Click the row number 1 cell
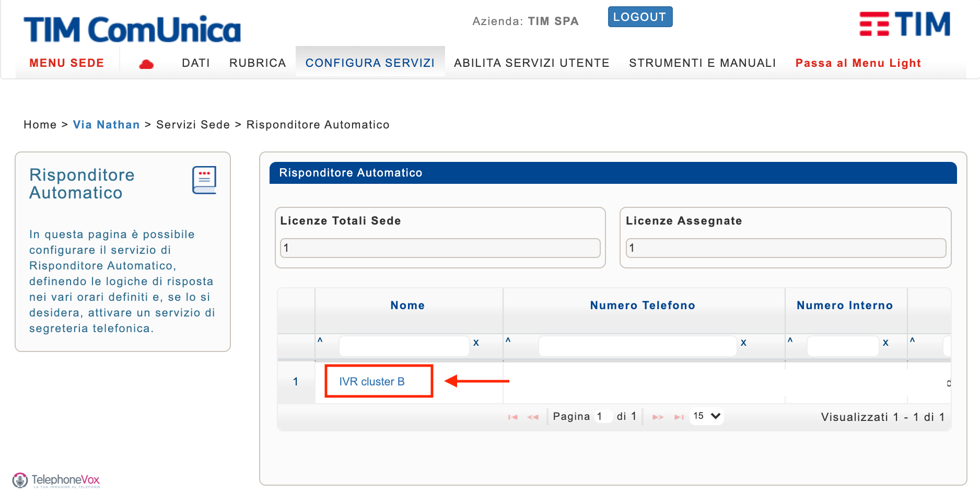This screenshot has width=980, height=493. click(296, 382)
